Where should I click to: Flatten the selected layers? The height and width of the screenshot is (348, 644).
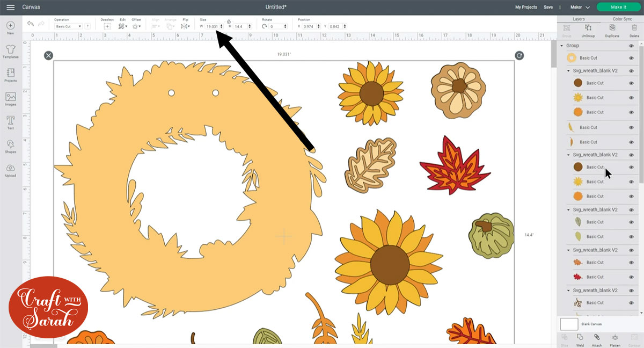(614, 339)
